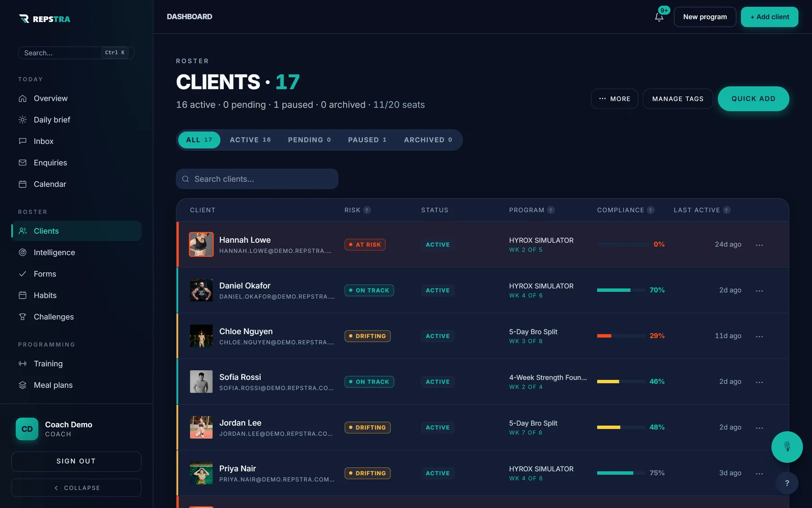The width and height of the screenshot is (812, 508).
Task: Open the floating help question button
Action: tap(787, 483)
